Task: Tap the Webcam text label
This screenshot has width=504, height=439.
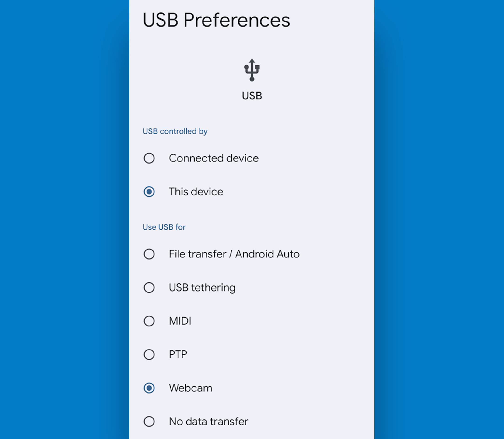Action: (191, 388)
